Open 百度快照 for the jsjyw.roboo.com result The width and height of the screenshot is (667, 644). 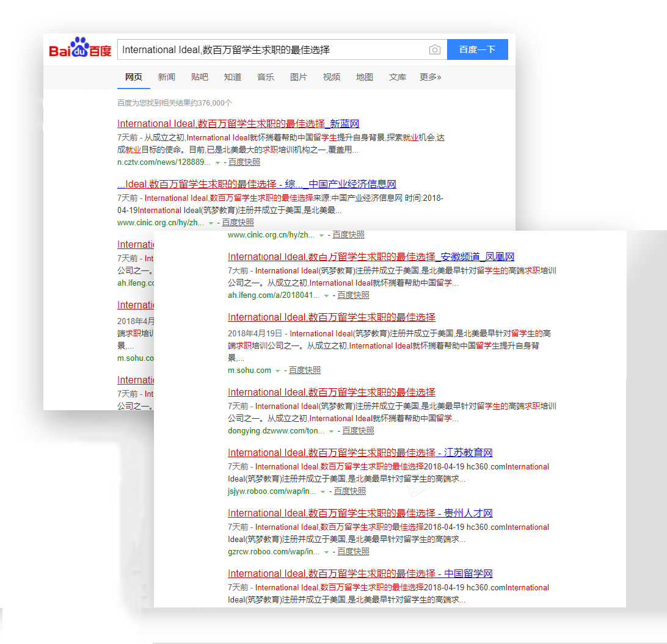[349, 491]
